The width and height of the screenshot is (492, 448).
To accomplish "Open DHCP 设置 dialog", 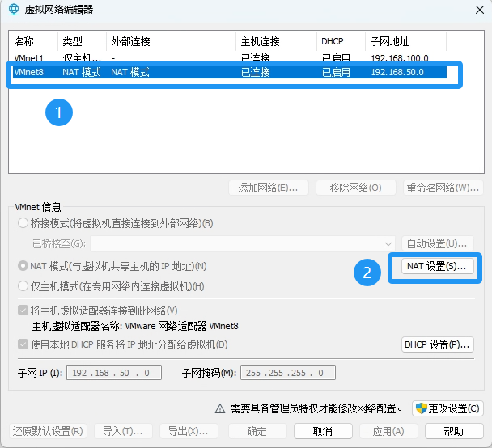I will pos(437,344).
